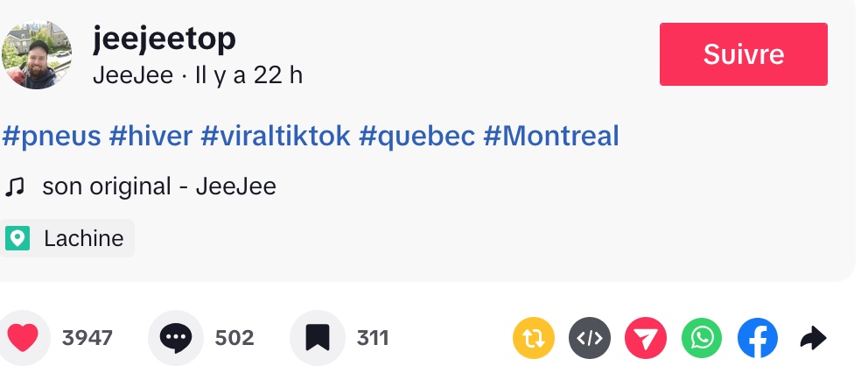Screen dimensions: 868x380
Task: Expand more share options arrow
Action: pyautogui.click(x=814, y=338)
